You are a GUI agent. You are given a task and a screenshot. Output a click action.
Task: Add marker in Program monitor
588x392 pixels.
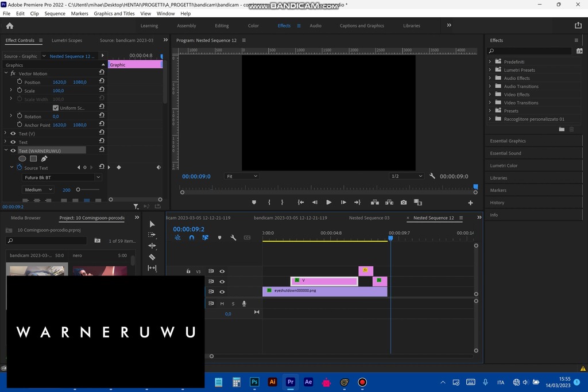[x=254, y=203]
